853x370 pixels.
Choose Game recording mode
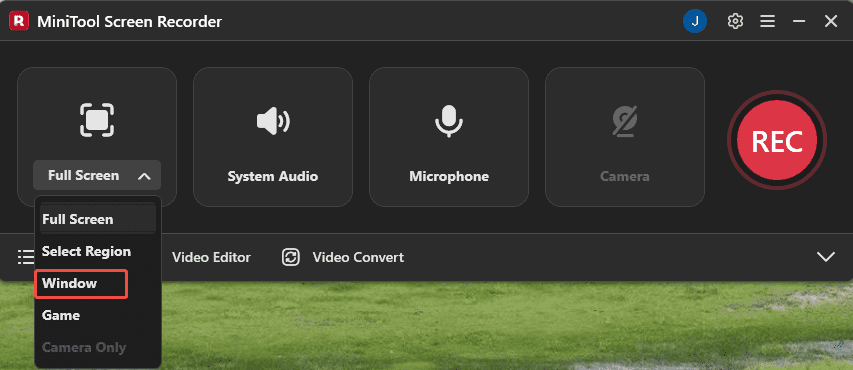point(98,316)
